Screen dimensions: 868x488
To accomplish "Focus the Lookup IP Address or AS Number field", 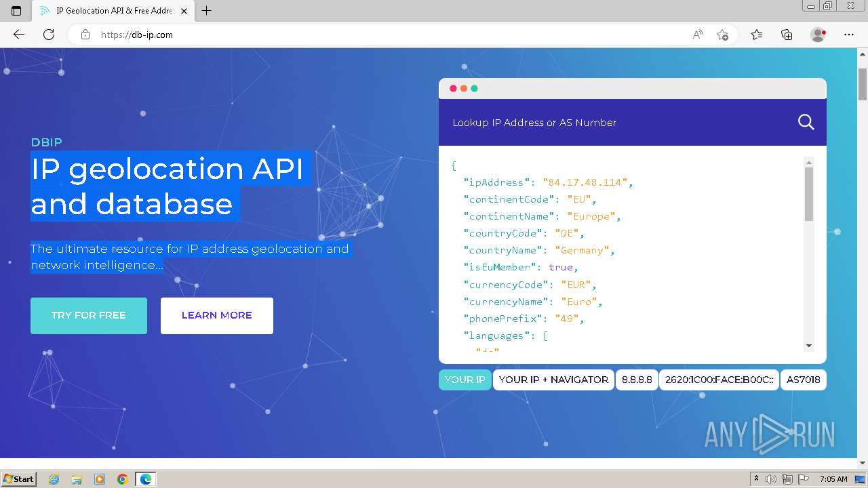I will coord(617,123).
